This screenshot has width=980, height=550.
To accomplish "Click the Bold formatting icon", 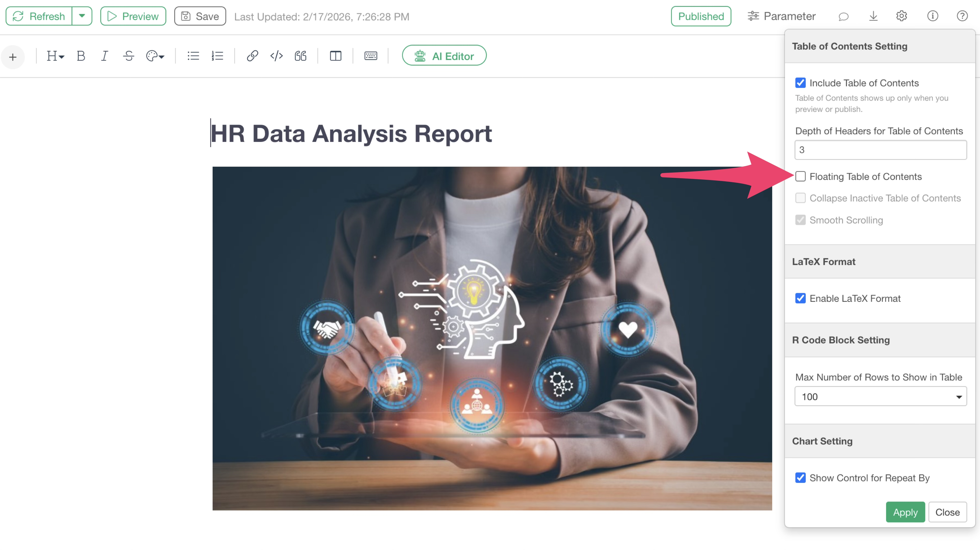I will 81,56.
